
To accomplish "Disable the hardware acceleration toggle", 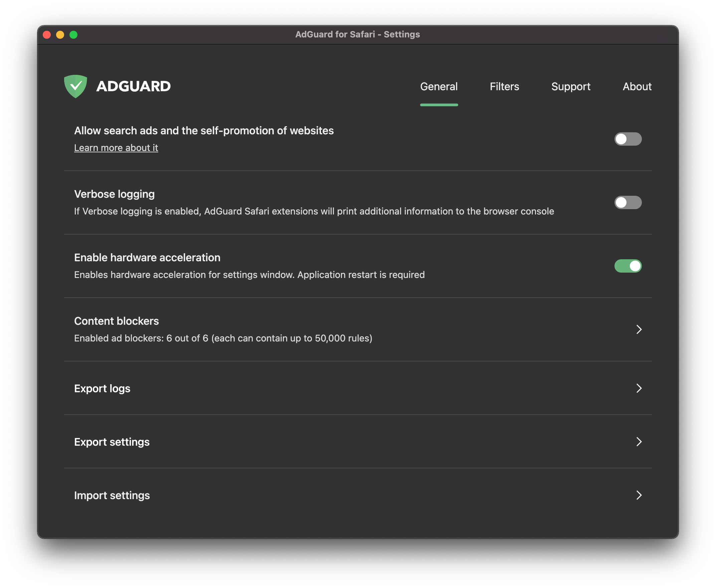I will tap(628, 266).
